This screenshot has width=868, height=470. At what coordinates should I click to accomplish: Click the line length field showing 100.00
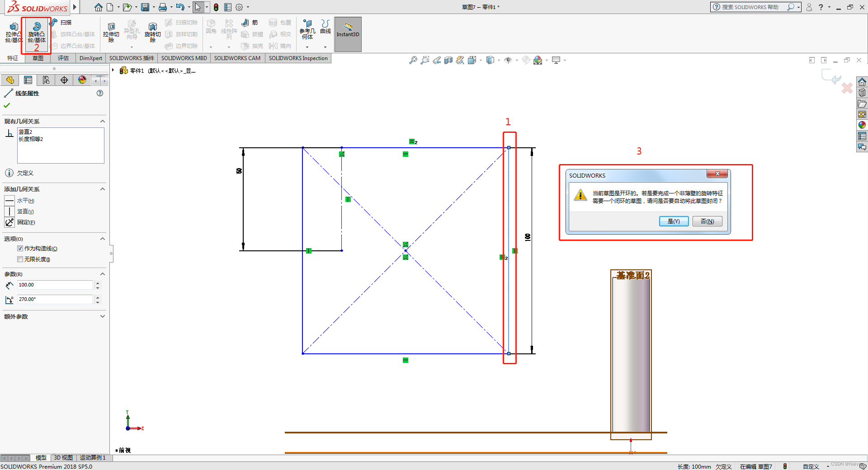(x=55, y=285)
